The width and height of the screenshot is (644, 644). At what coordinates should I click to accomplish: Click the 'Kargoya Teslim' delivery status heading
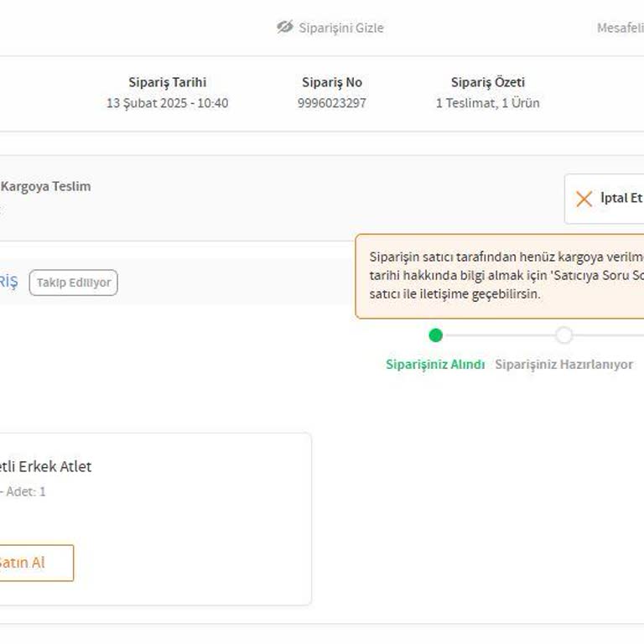coord(45,186)
